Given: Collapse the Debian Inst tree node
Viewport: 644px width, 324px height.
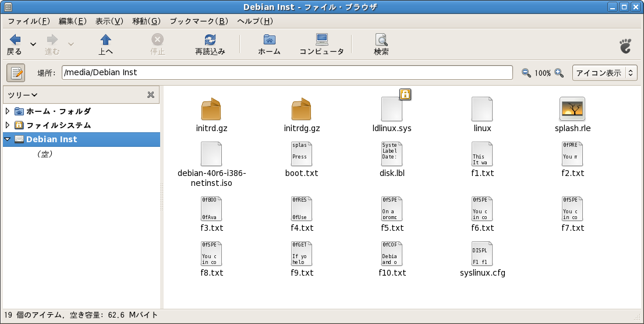Looking at the screenshot, I should click(x=8, y=139).
